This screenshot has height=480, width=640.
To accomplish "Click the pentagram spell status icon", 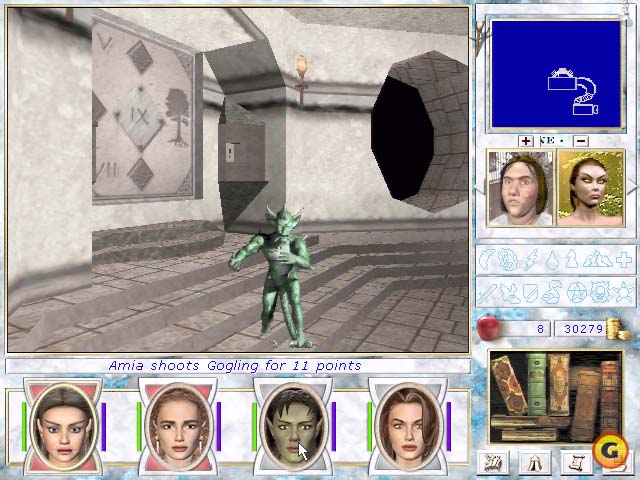I will pos(576,293).
